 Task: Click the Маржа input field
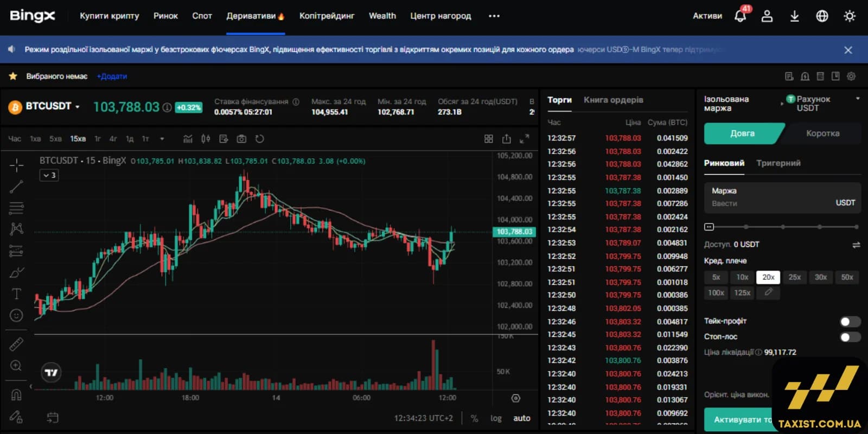tap(782, 197)
